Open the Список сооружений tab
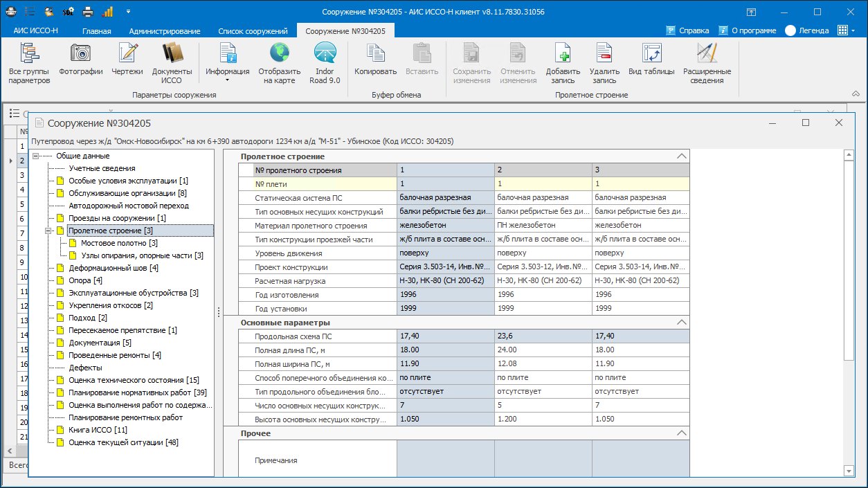 [x=253, y=31]
